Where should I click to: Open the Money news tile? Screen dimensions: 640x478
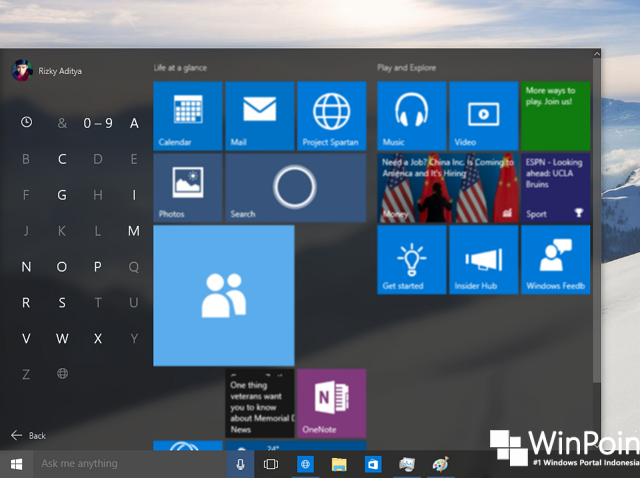click(447, 188)
